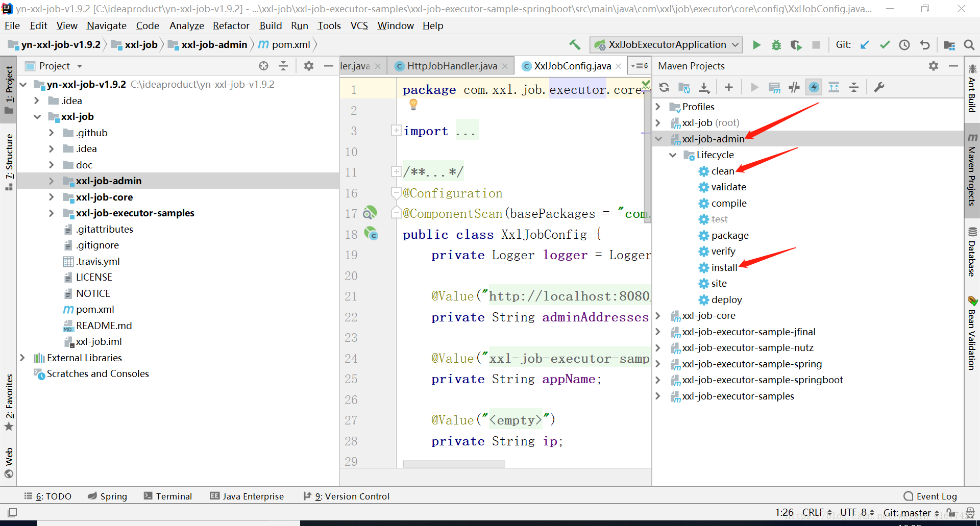This screenshot has height=526, width=980.
Task: Expand the xxl-job-core folder in Project tree
Action: click(51, 197)
